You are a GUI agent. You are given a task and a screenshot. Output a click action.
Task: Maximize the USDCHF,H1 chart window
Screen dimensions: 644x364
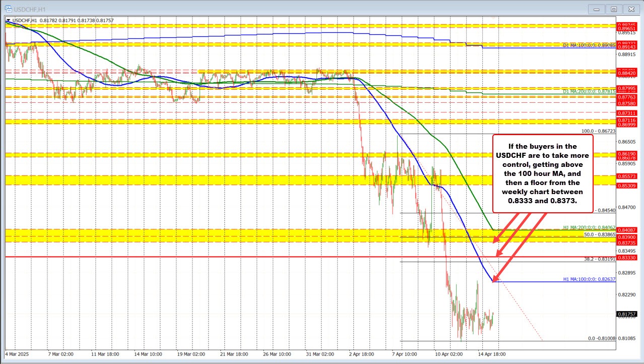[614, 9]
